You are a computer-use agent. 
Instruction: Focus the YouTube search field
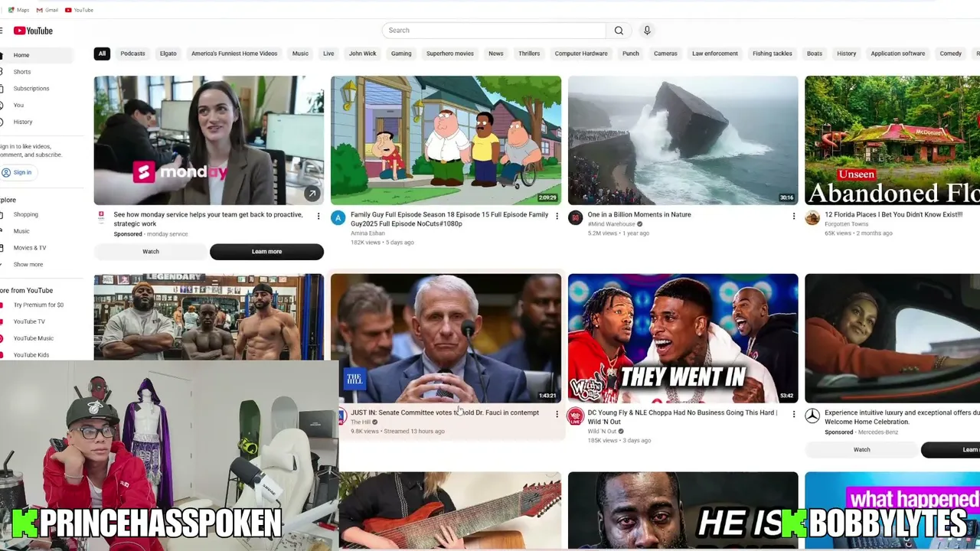494,31
